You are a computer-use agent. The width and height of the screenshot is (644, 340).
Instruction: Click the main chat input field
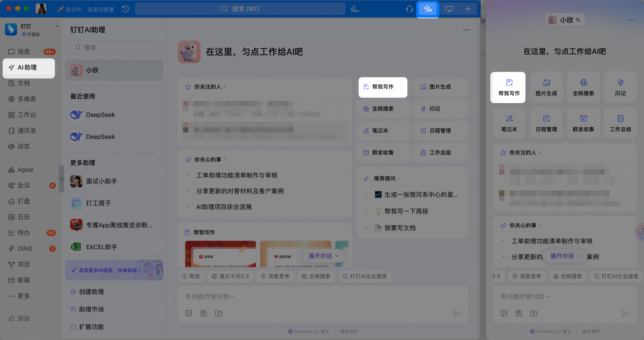pos(323,297)
